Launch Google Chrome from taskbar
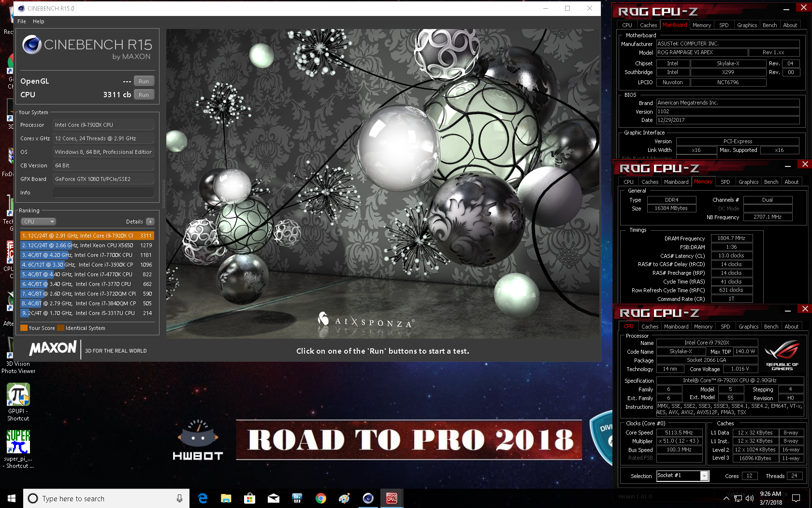 [321, 498]
